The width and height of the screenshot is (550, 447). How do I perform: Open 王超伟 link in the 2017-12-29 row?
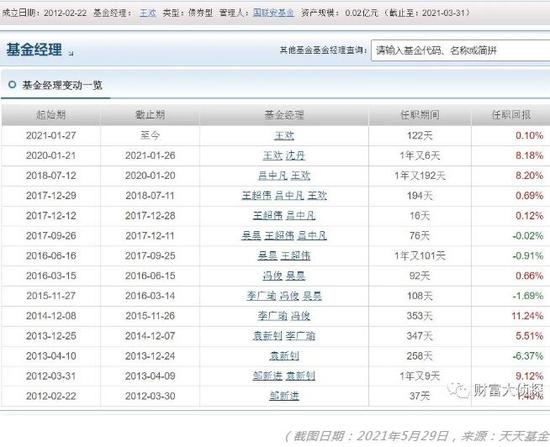256,195
